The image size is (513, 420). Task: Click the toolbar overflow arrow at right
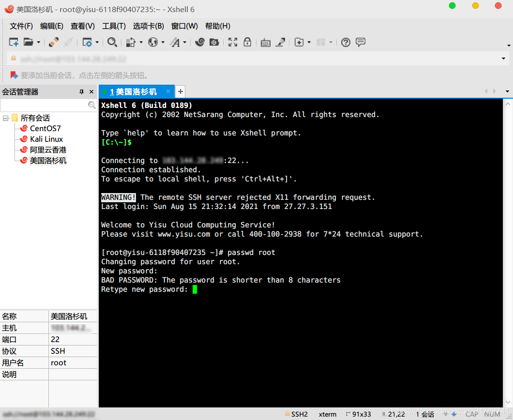click(x=509, y=46)
